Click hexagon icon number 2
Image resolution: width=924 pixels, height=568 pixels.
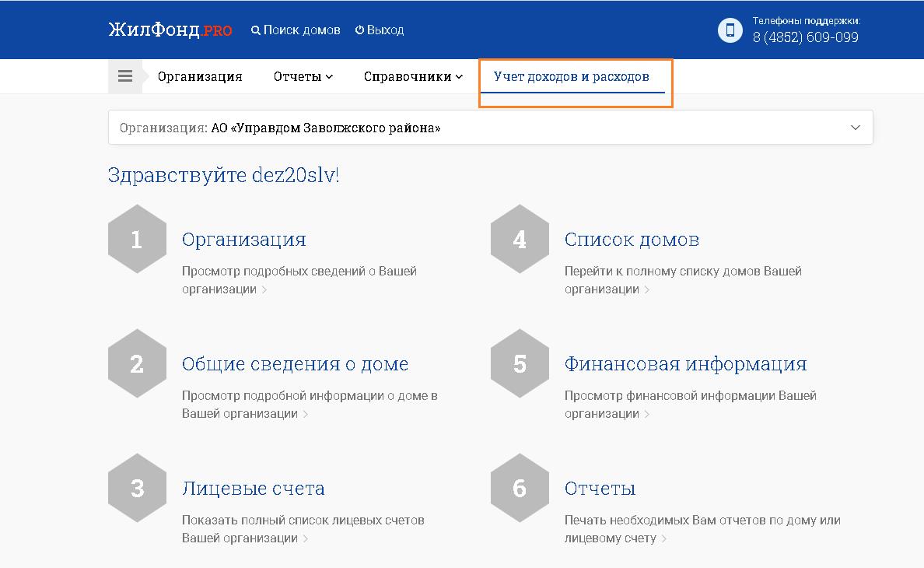point(137,363)
